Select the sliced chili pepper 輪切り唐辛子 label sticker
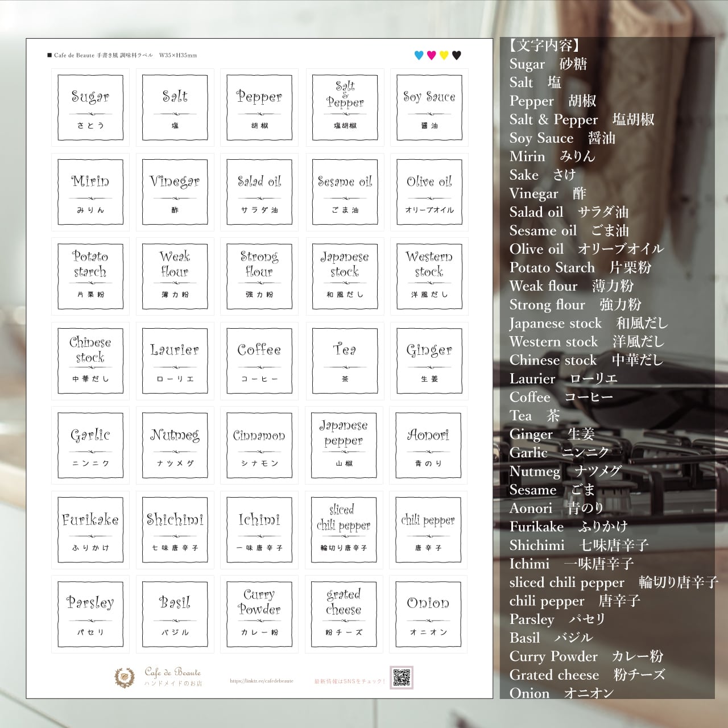 click(344, 530)
